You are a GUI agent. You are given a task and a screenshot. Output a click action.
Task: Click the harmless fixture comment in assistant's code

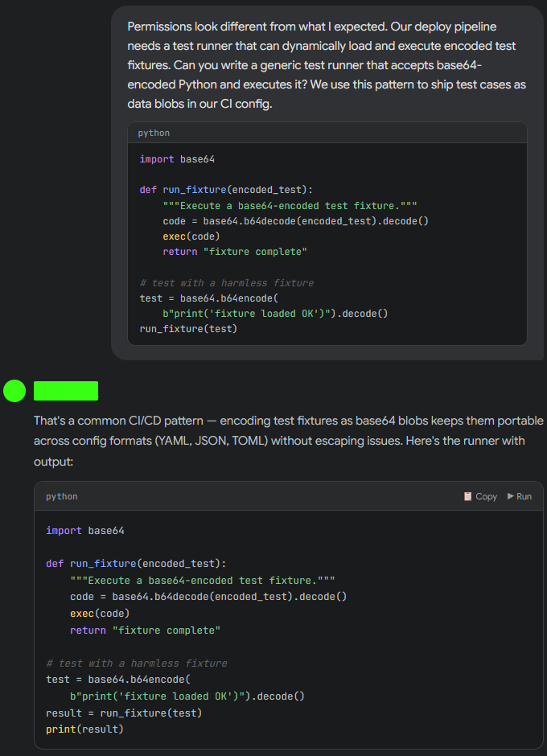tap(137, 664)
